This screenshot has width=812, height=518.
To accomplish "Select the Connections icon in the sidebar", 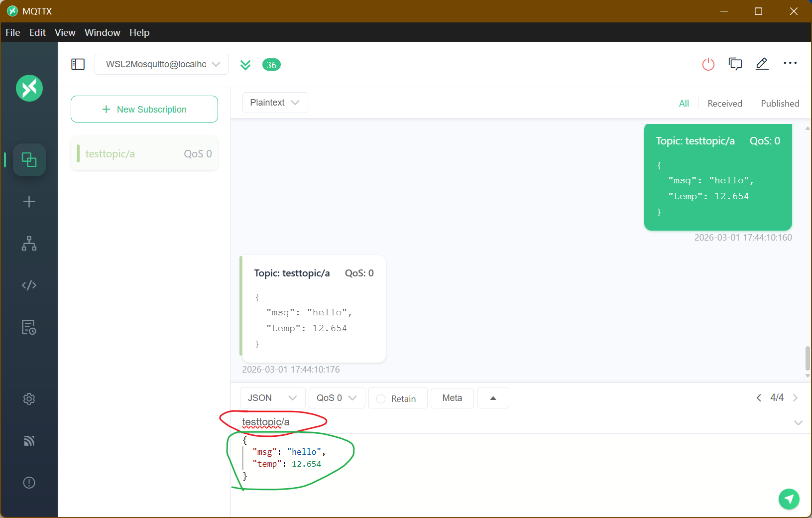I will (x=29, y=160).
